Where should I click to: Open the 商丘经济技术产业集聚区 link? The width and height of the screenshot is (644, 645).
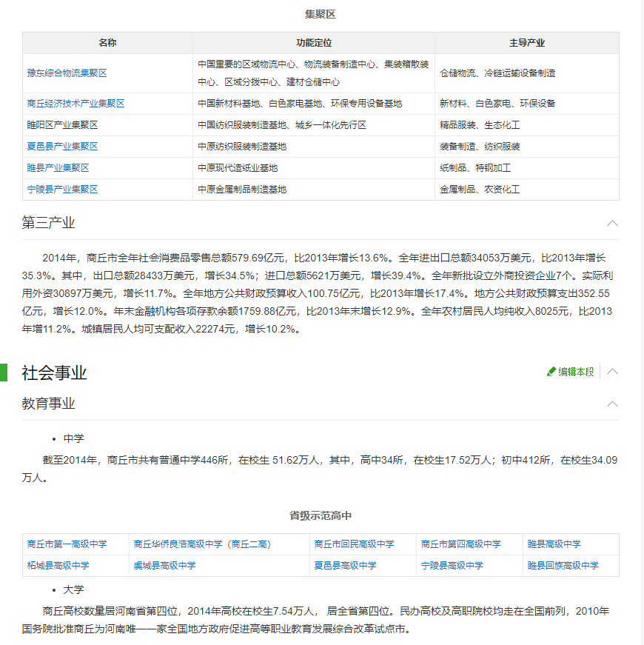pyautogui.click(x=76, y=104)
